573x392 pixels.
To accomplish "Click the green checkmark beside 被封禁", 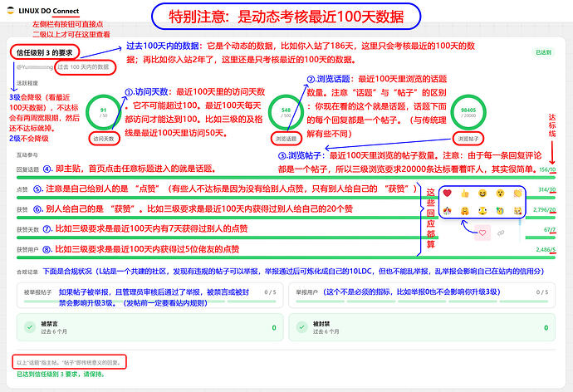I will click(301, 327).
